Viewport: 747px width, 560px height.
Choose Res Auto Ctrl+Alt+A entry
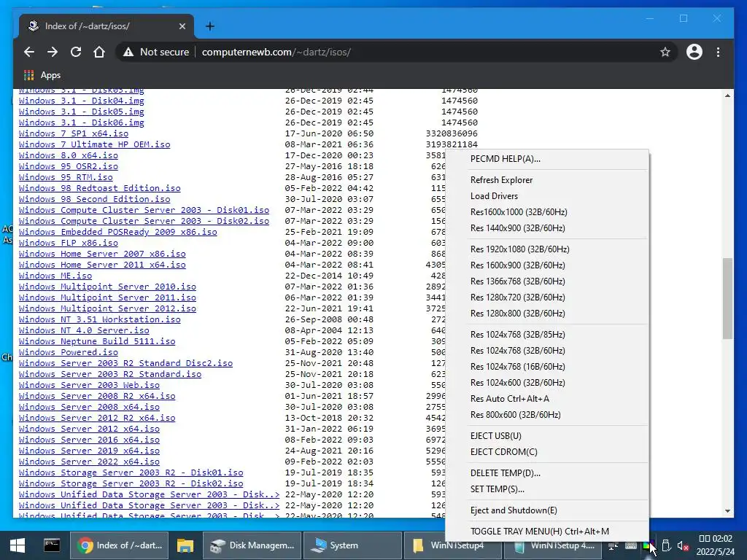(547, 399)
